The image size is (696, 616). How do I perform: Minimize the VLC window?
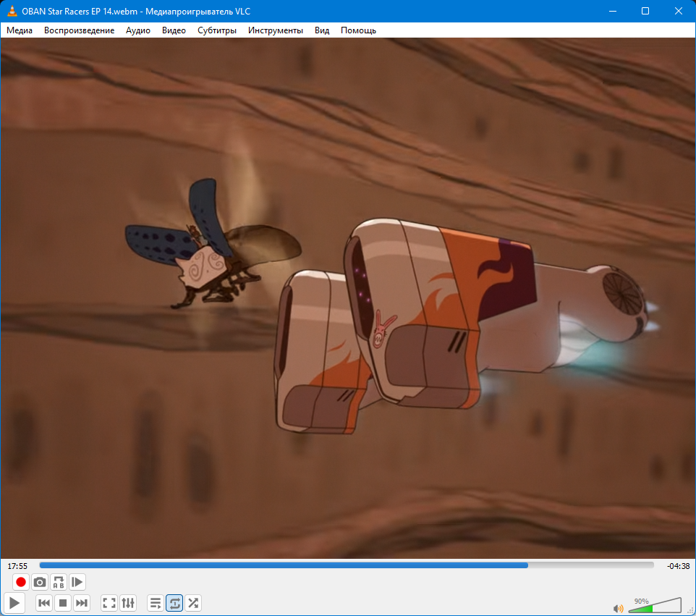(613, 11)
